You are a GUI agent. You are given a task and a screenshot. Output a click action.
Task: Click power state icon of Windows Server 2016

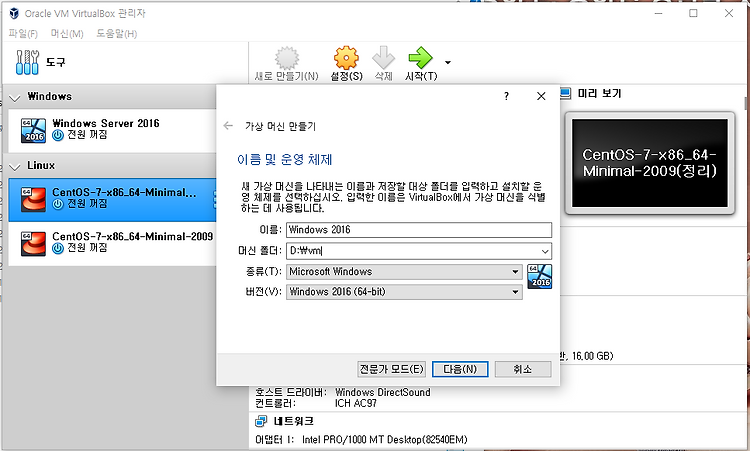point(58,135)
